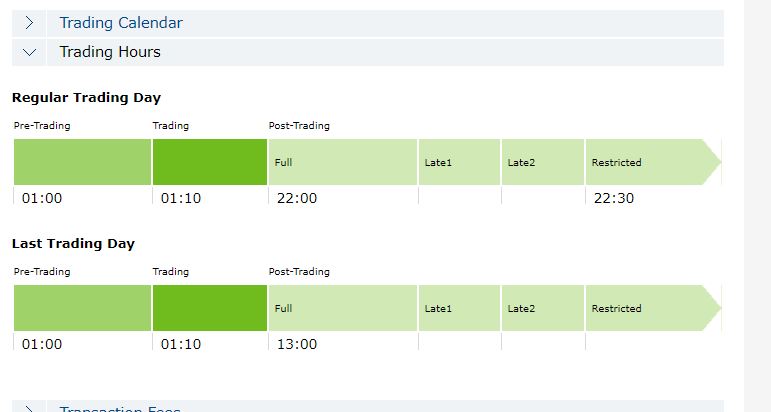This screenshot has height=412, width=771.
Task: Expand the Trading Calendar chevron arrow
Action: point(29,23)
